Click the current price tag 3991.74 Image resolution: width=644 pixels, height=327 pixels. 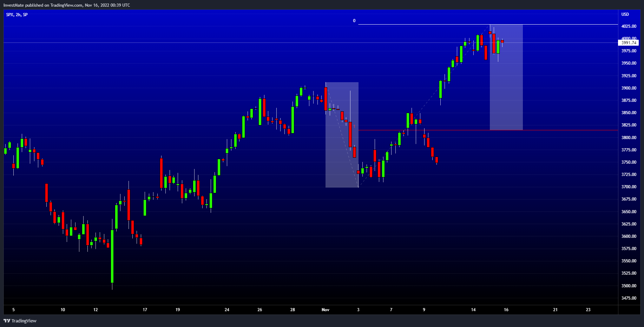tap(629, 43)
